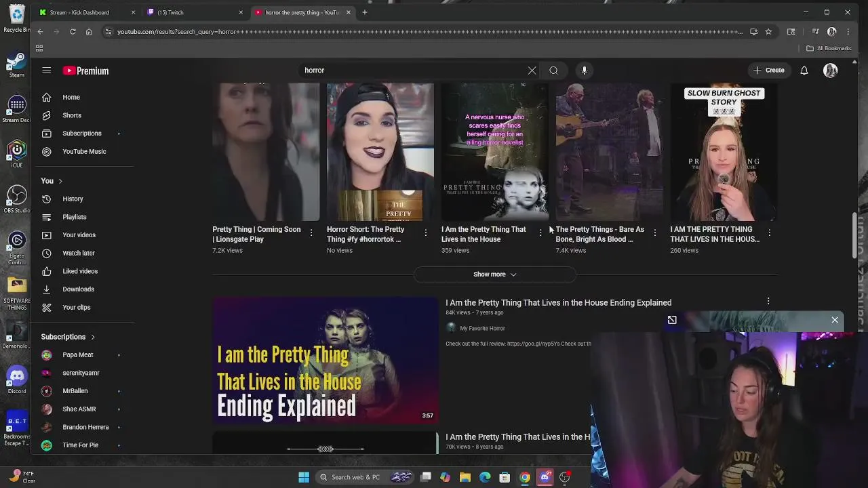Open Ending Explained video title link
Image resolution: width=868 pixels, height=488 pixels.
point(559,303)
